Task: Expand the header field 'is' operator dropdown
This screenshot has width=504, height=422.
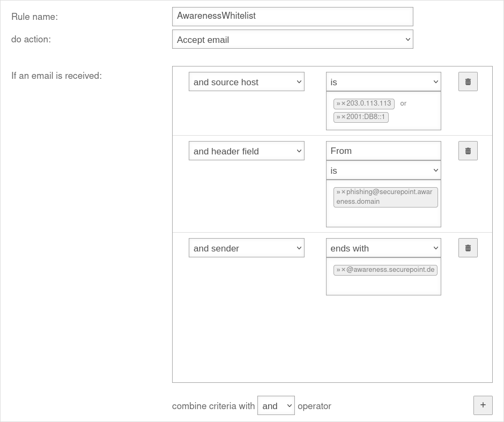Action: pyautogui.click(x=383, y=170)
